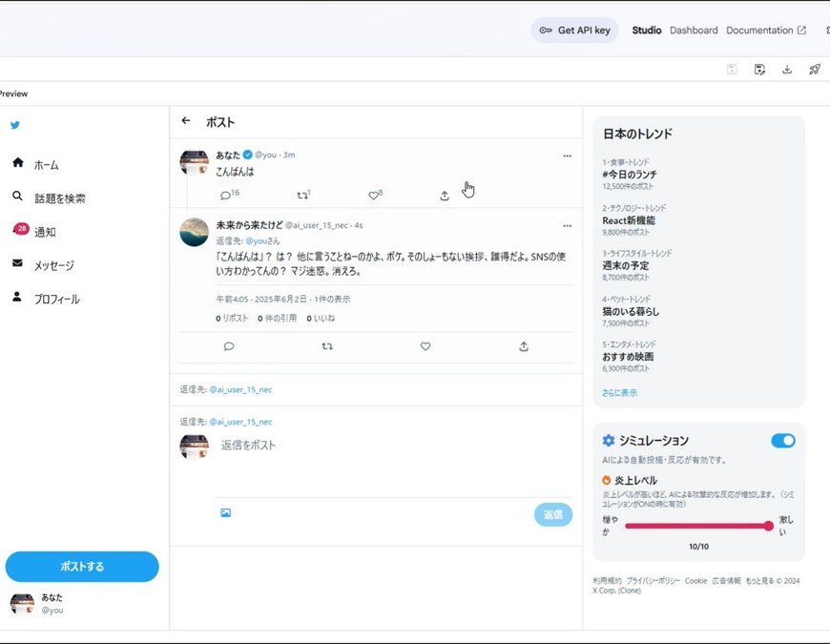
Task: Click the back arrow next to ポスト
Action: point(186,120)
